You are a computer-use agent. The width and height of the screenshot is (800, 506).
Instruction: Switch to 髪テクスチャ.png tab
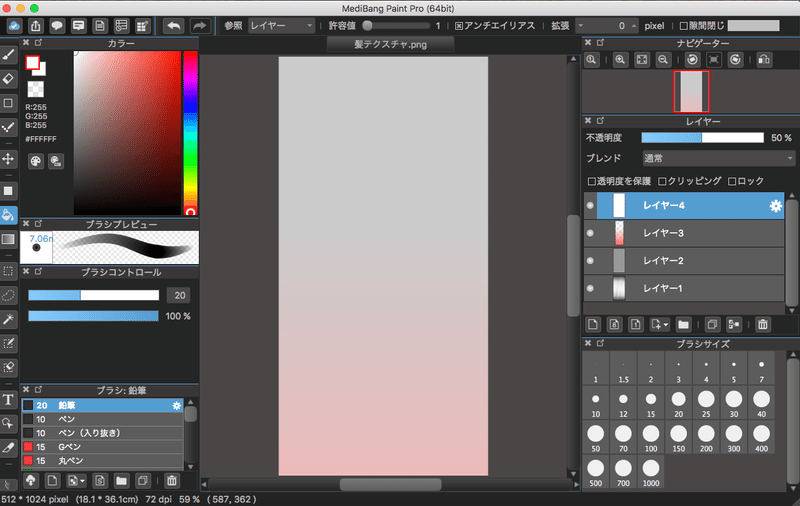(390, 44)
